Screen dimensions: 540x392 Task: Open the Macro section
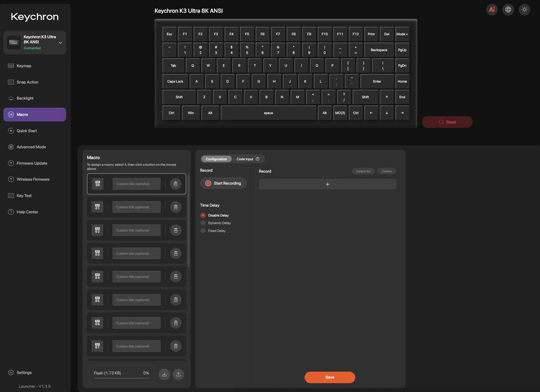[x=35, y=115]
